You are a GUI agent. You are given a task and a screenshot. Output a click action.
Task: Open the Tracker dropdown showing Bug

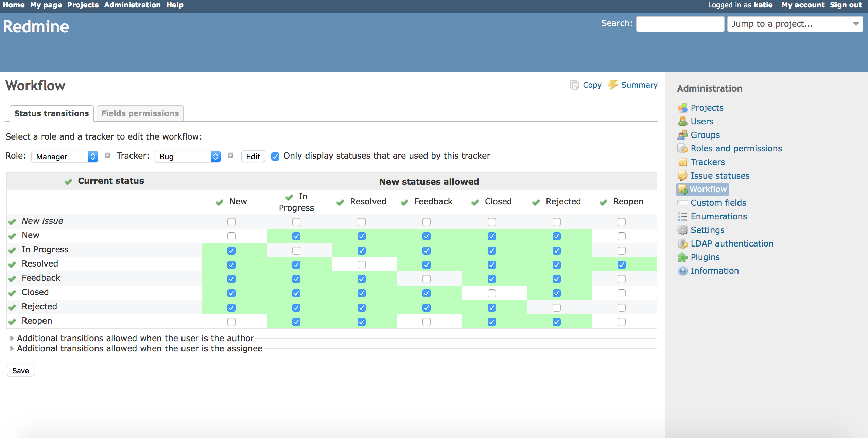tap(188, 157)
